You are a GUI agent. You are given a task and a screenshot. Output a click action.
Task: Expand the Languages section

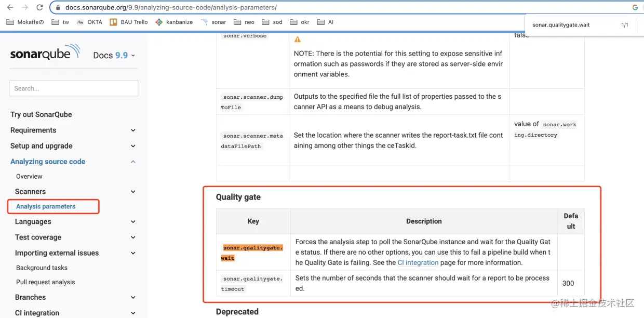133,222
